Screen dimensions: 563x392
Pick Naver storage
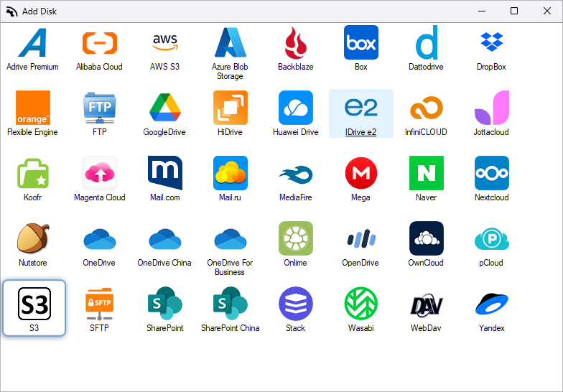(427, 173)
